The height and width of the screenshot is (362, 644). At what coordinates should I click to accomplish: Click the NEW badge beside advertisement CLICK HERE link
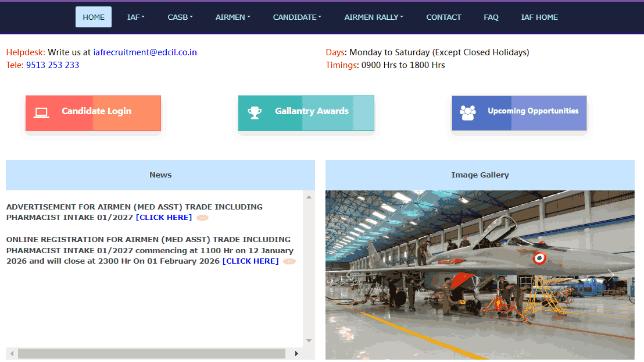pyautogui.click(x=202, y=217)
